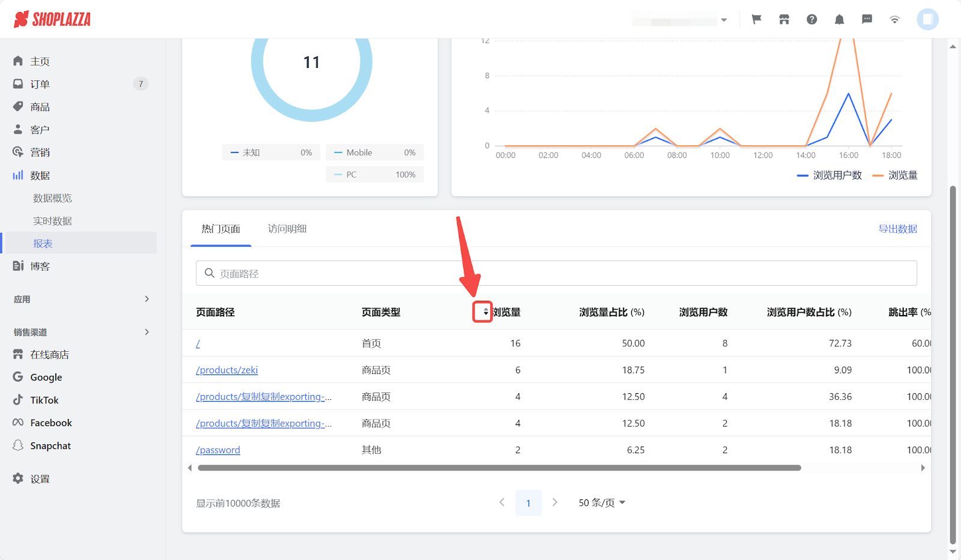Image resolution: width=961 pixels, height=560 pixels.
Task: Select page number 1
Action: tap(529, 503)
